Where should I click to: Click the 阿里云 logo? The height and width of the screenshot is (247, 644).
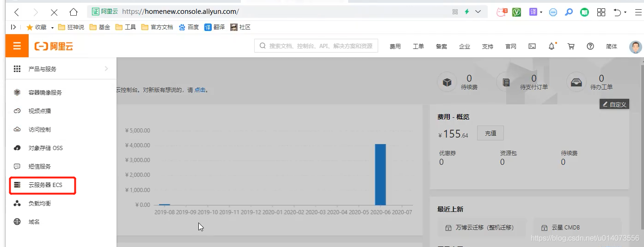[x=54, y=46]
